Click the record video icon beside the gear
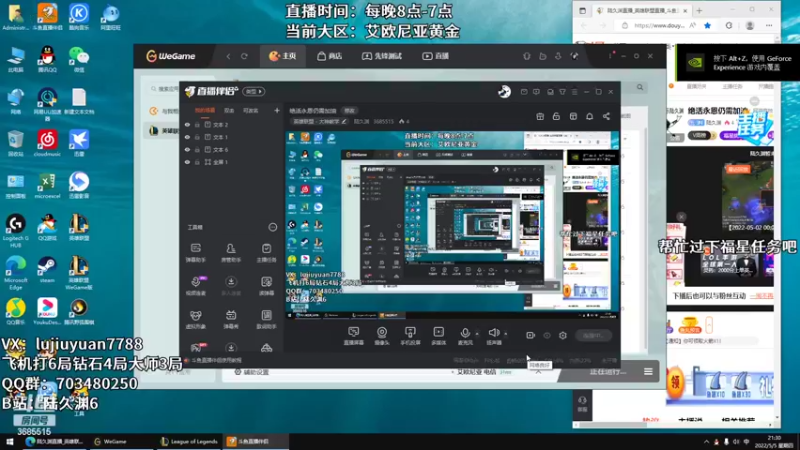 [531, 336]
